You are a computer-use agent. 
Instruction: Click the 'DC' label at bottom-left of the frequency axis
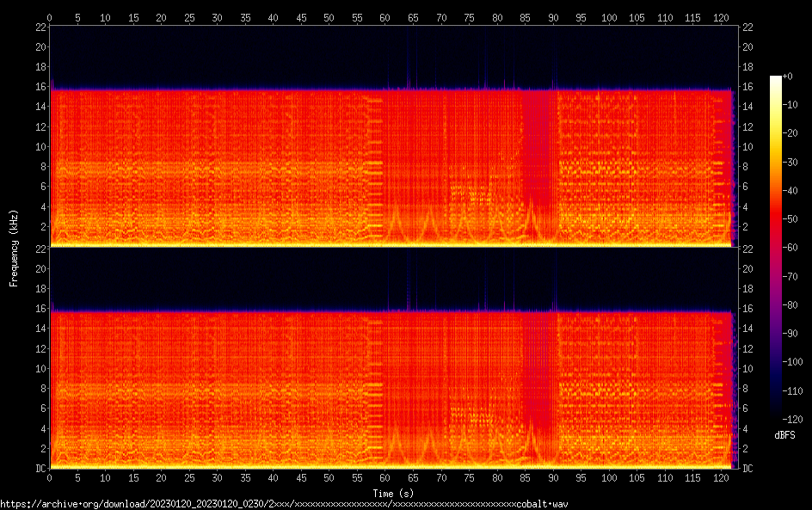38,468
